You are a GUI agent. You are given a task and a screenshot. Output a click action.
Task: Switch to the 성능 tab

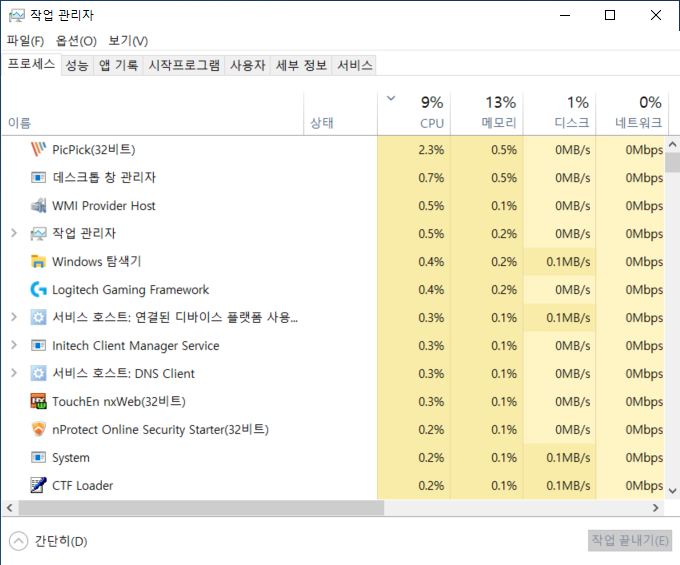point(77,65)
